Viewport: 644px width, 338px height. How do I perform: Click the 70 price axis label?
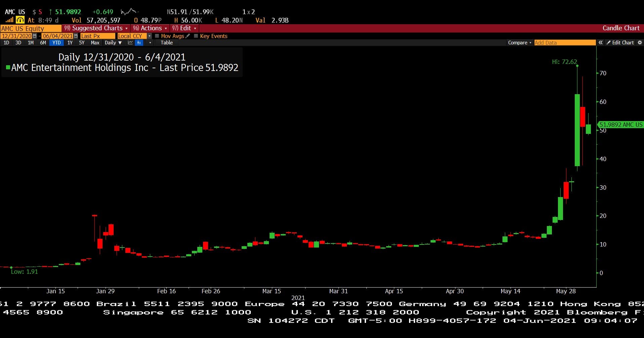tap(603, 73)
